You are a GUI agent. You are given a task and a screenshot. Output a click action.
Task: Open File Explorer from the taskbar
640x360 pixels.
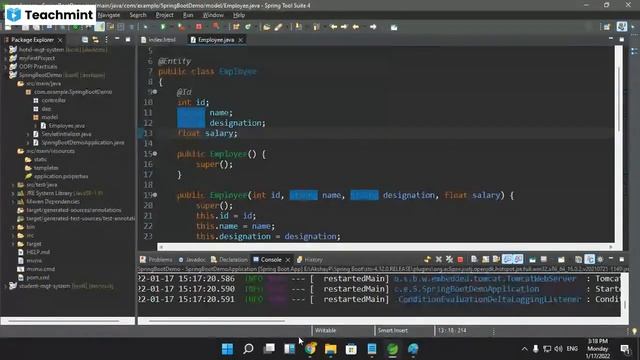[331, 349]
